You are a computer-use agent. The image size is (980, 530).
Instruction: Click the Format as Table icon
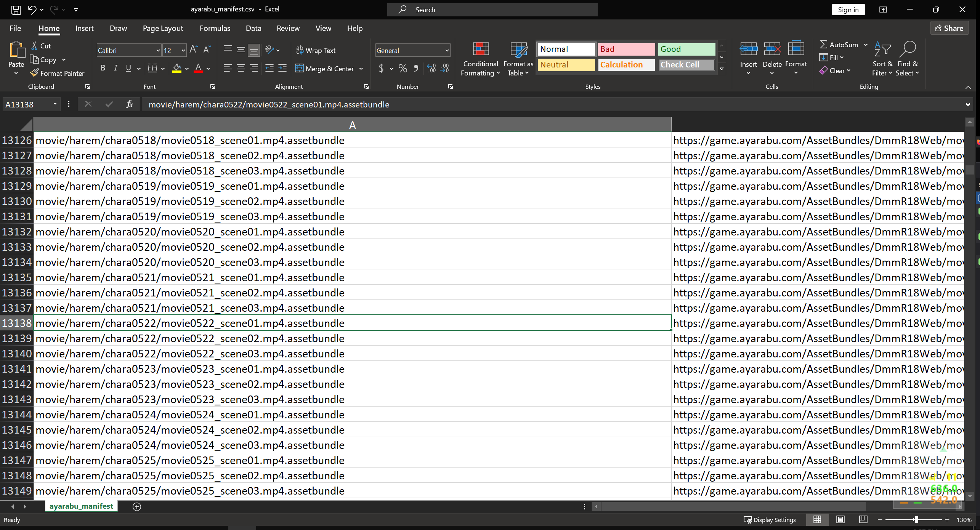pos(518,50)
